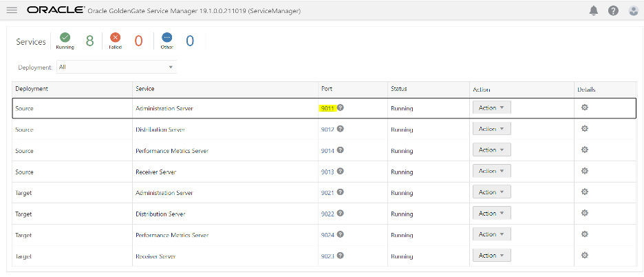Open the help question mark icon
The width and height of the screenshot is (644, 277).
613,11
